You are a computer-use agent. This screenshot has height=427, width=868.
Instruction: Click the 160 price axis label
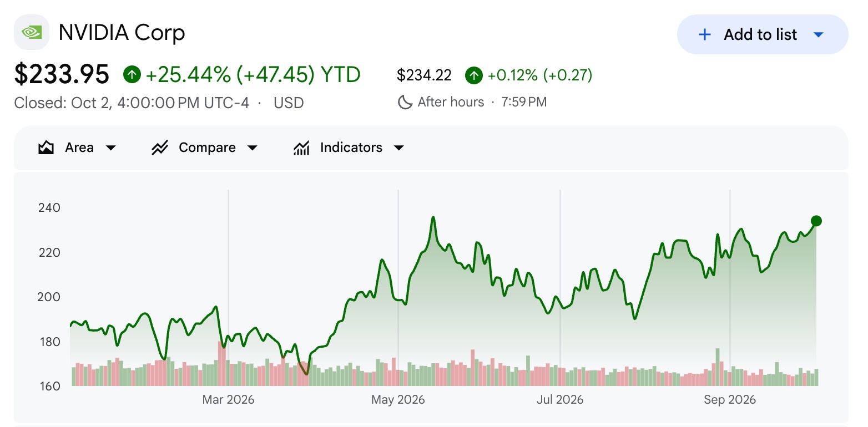tap(49, 386)
